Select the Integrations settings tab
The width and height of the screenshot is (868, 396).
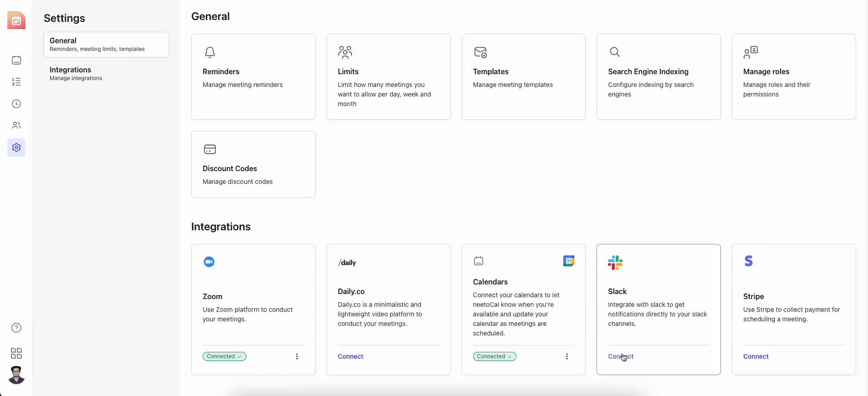pos(107,73)
